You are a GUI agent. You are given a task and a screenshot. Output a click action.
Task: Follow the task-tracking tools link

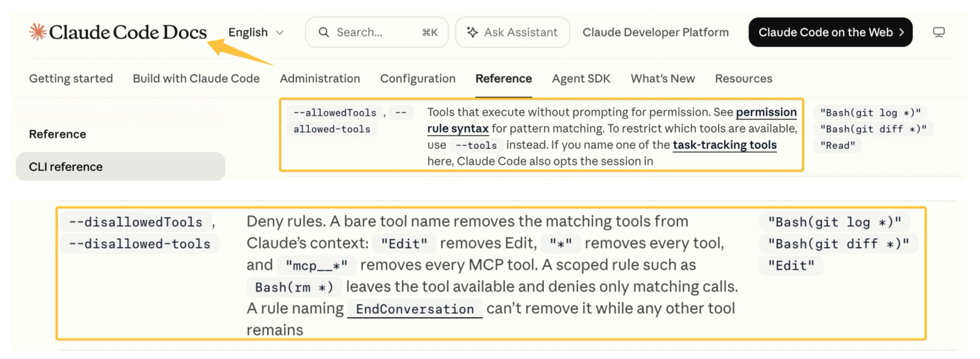pos(725,145)
